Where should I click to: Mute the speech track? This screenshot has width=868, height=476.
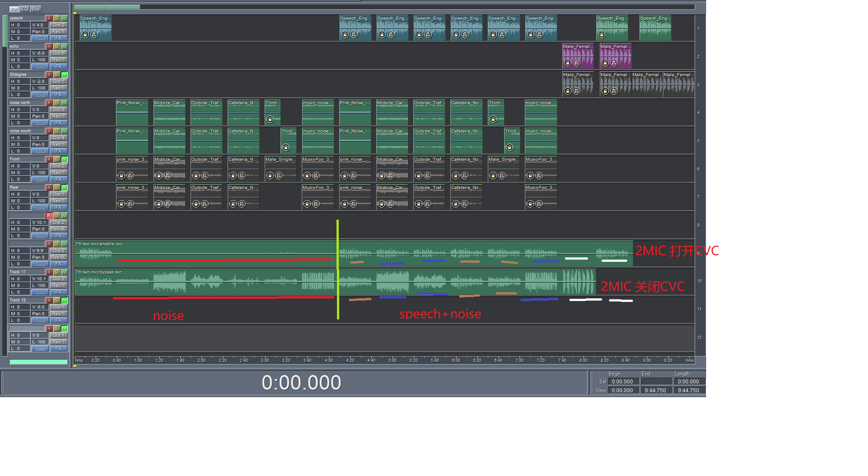tap(64, 18)
